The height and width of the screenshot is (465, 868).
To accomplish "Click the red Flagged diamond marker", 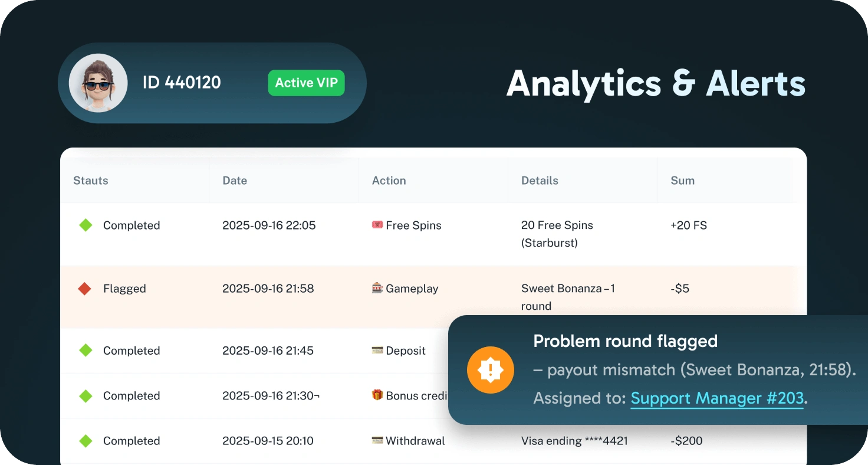I will pyautogui.click(x=86, y=289).
